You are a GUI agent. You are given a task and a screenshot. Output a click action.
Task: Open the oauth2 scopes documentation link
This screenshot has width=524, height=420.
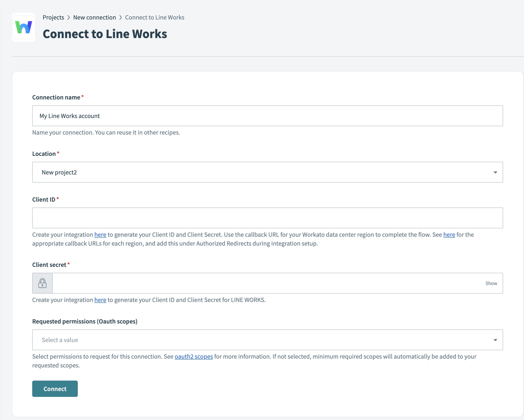[194, 356]
